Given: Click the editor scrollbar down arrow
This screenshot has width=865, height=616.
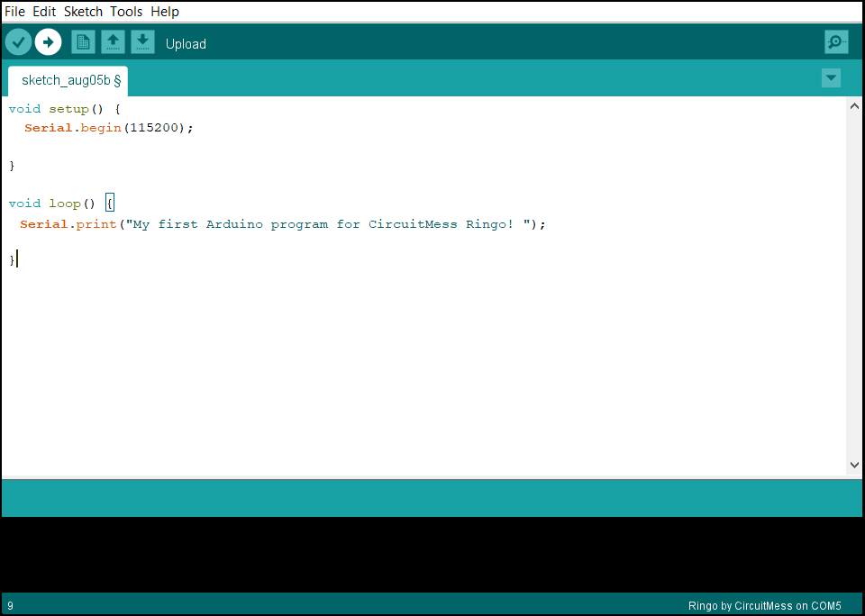Looking at the screenshot, I should 854,466.
